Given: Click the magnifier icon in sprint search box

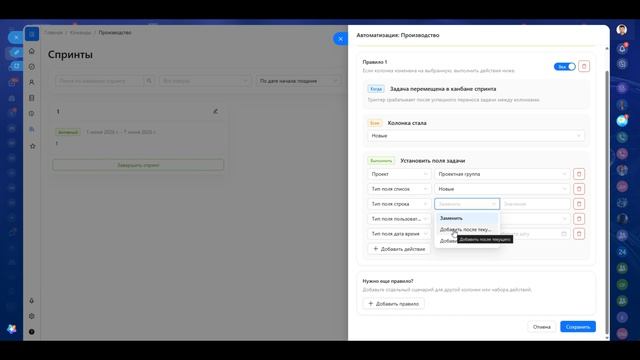Looking at the screenshot, I should click(x=149, y=81).
